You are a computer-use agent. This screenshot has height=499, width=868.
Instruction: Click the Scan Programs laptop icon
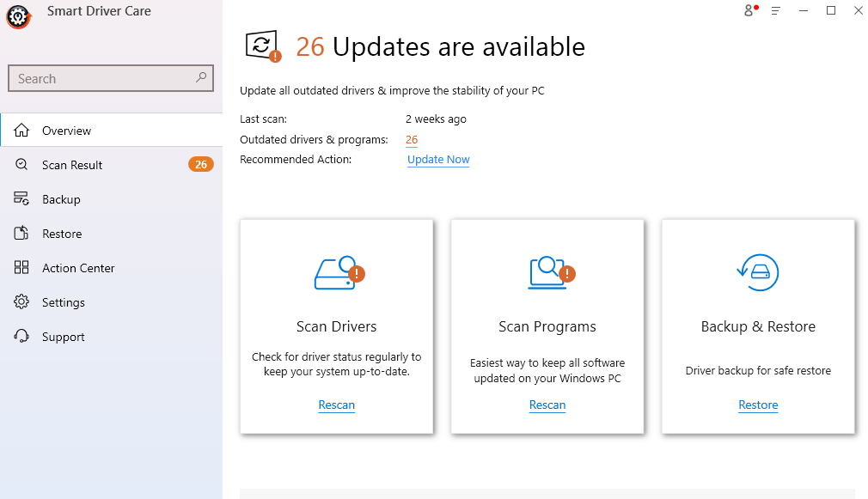pos(547,271)
